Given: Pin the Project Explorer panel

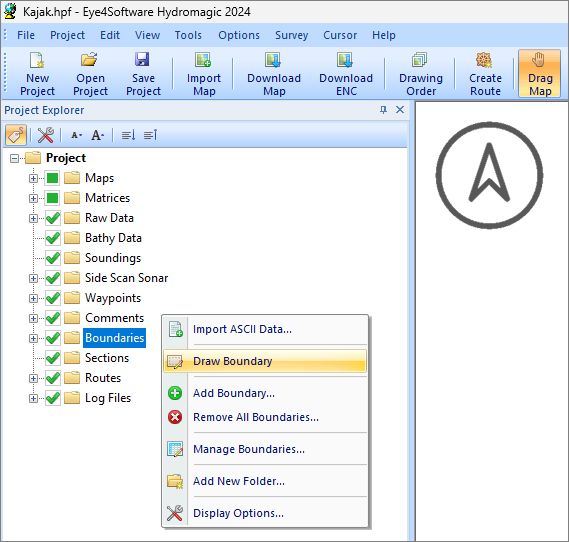Looking at the screenshot, I should (383, 110).
